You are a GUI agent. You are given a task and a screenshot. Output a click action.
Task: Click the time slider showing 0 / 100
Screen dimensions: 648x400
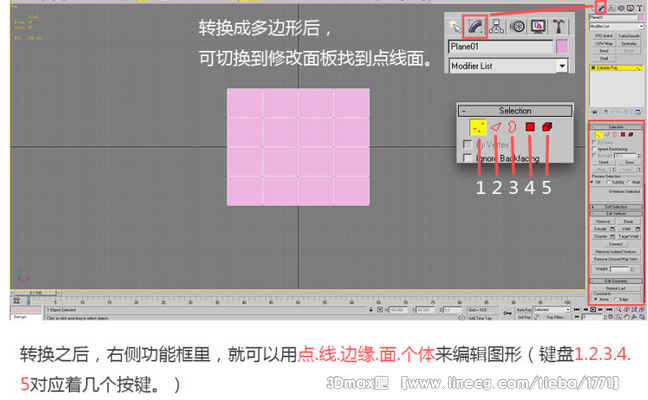coord(36,293)
